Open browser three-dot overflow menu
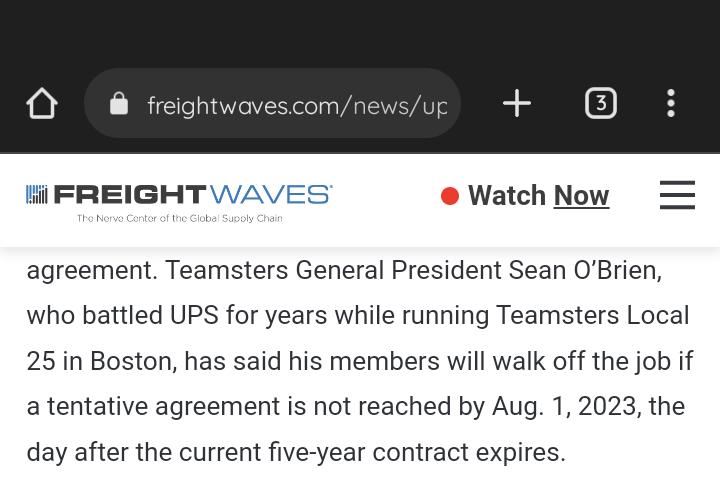The width and height of the screenshot is (720, 497). click(671, 103)
